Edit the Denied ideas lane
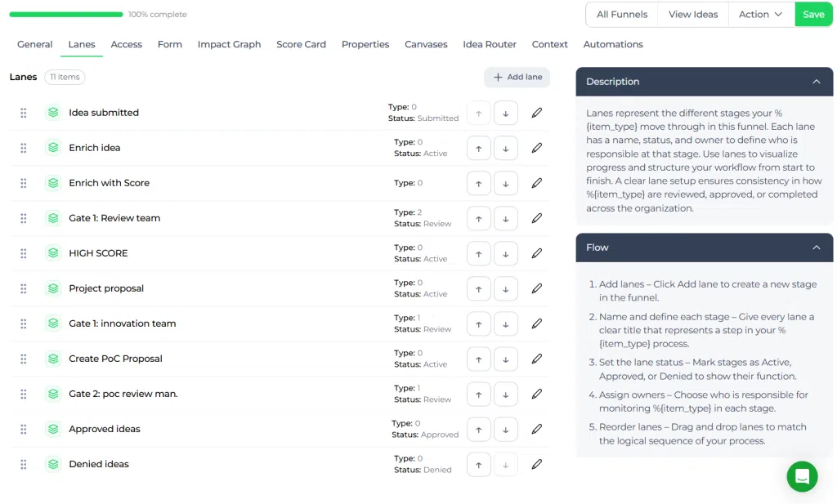This screenshot has width=837, height=504. 536,465
